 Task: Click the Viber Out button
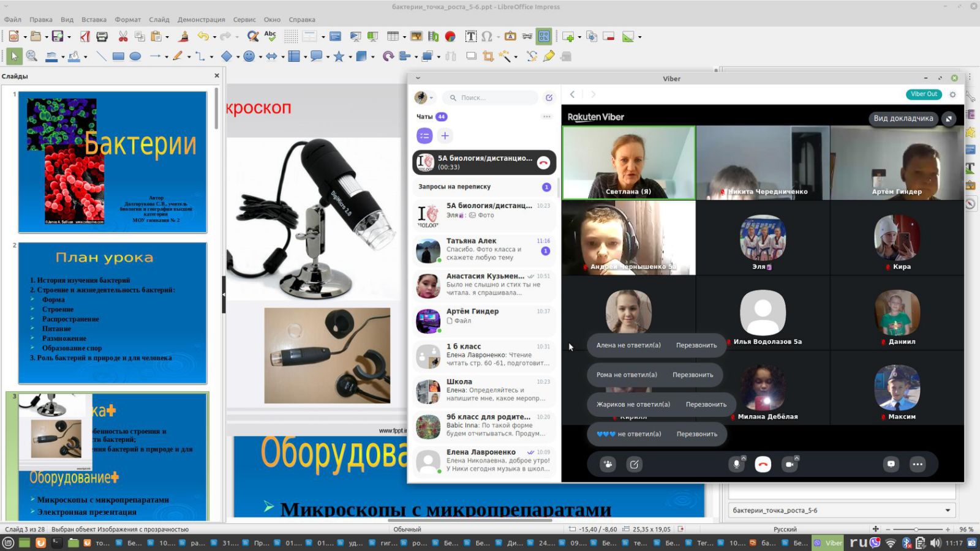[924, 94]
